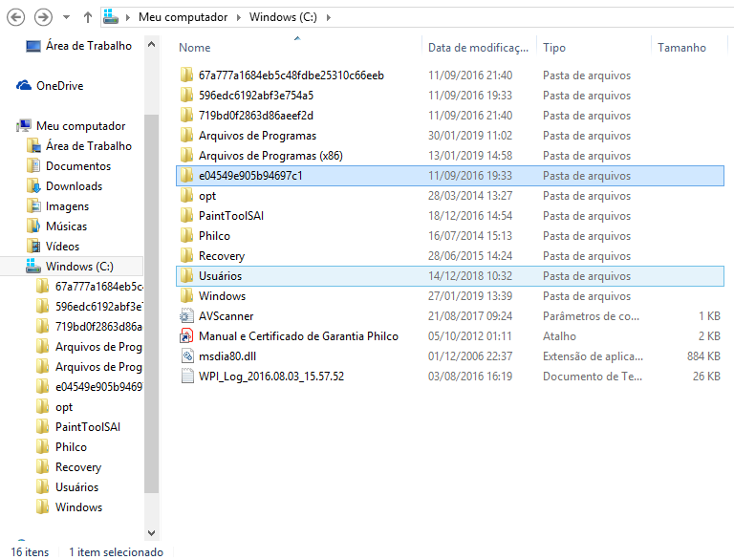Select 596edc6192abf3e folder in the navigation tree

(98, 306)
